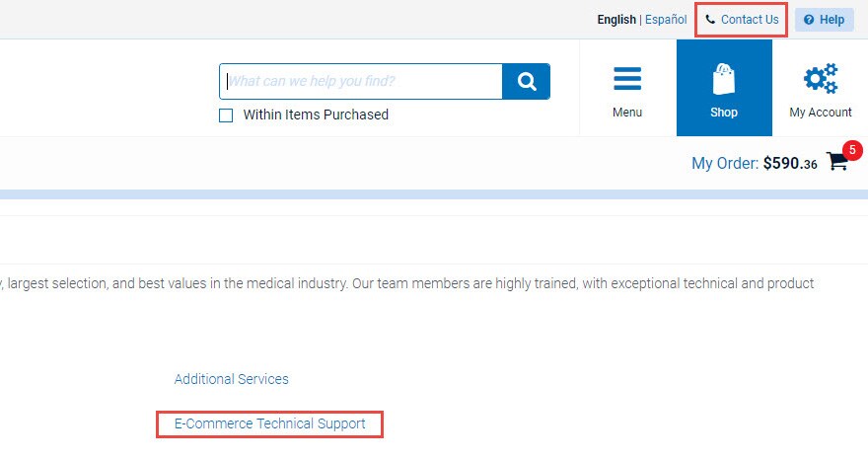Open the E-Commerce Technical Support link
Image resolution: width=868 pixels, height=460 pixels.
pos(270,424)
